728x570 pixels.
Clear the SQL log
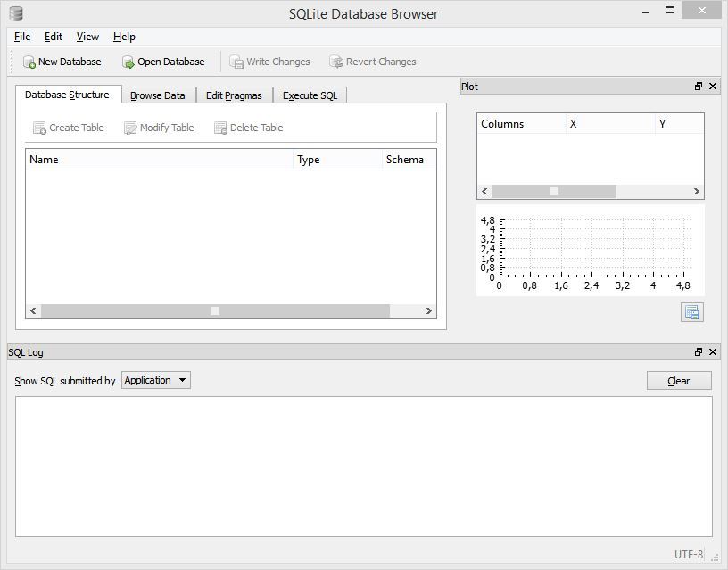tap(679, 381)
